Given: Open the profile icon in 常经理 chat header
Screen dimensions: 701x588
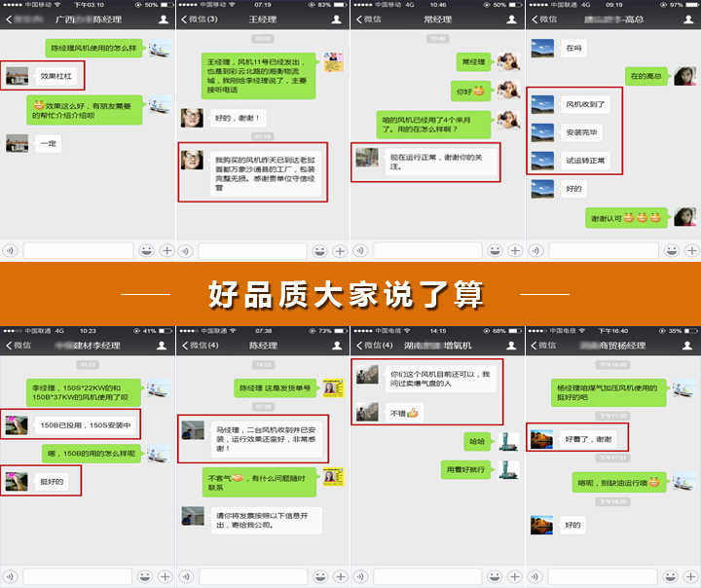Looking at the screenshot, I should click(x=512, y=19).
